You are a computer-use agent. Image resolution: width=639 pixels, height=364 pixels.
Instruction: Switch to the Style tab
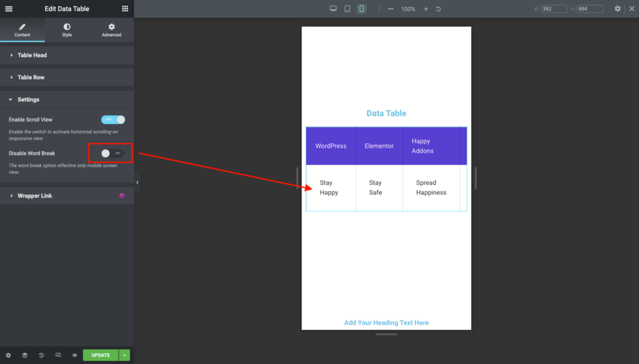67,30
